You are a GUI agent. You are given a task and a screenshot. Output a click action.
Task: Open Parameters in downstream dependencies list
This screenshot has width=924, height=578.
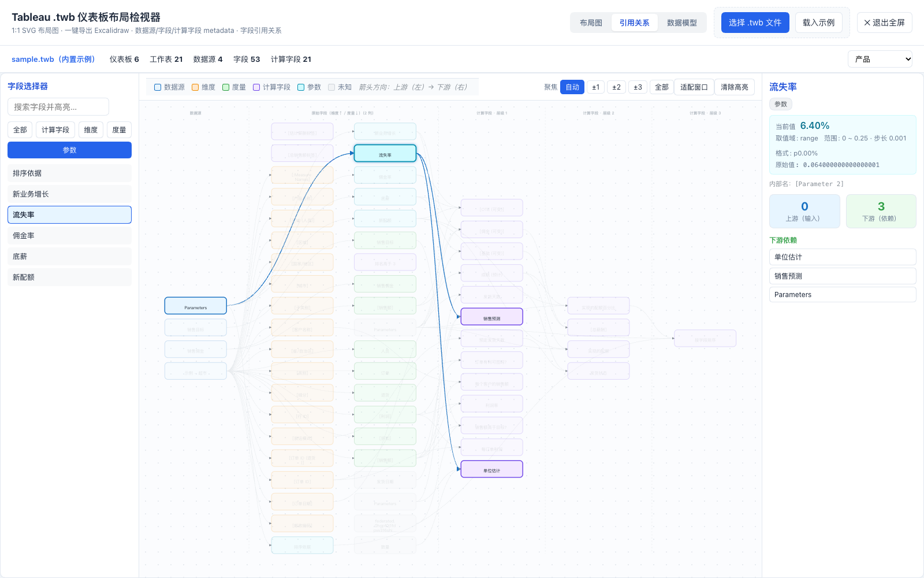tap(843, 295)
